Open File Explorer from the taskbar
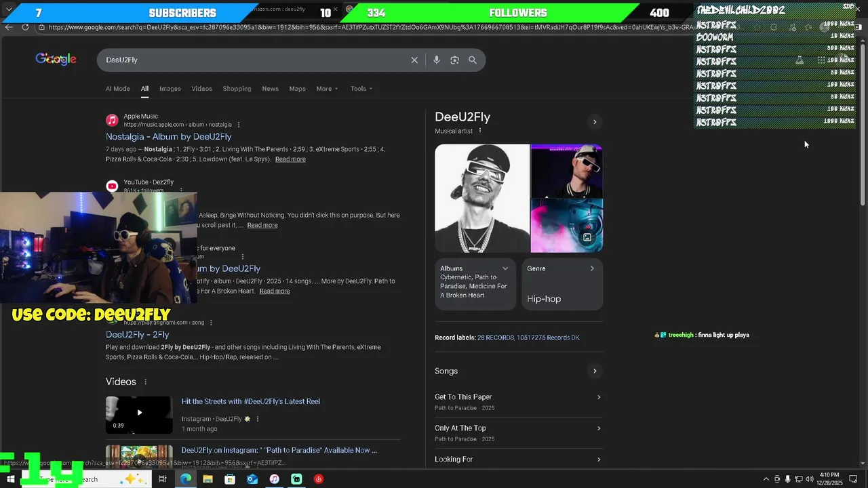The width and height of the screenshot is (868, 488). pyautogui.click(x=208, y=479)
